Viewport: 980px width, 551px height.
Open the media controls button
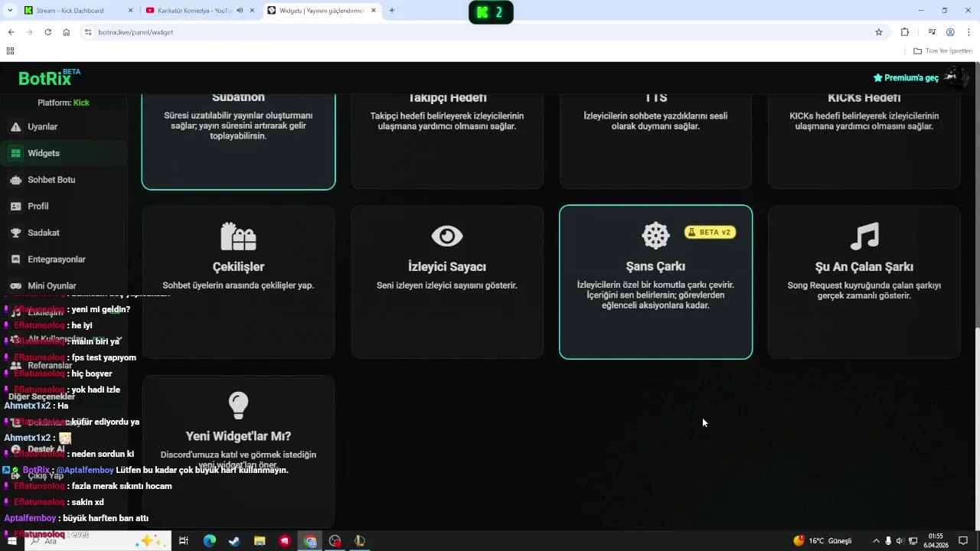[932, 32]
